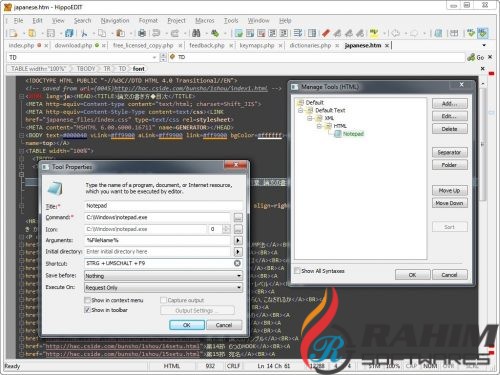
Task: Open the TD navigation combo box
Action: tap(82, 57)
